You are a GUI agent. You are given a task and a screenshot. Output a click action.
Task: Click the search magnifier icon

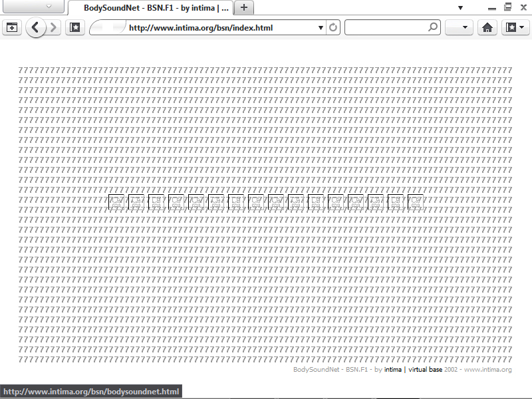433,28
